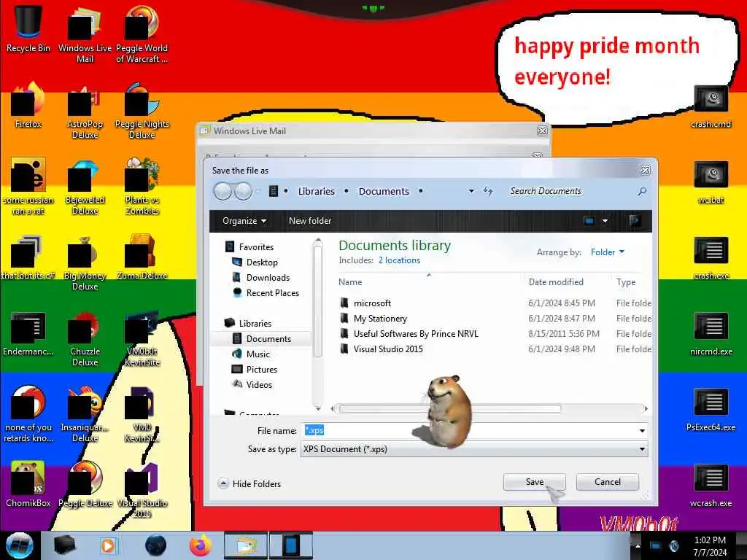Image resolution: width=747 pixels, height=560 pixels.
Task: Click New folder button
Action: point(309,221)
